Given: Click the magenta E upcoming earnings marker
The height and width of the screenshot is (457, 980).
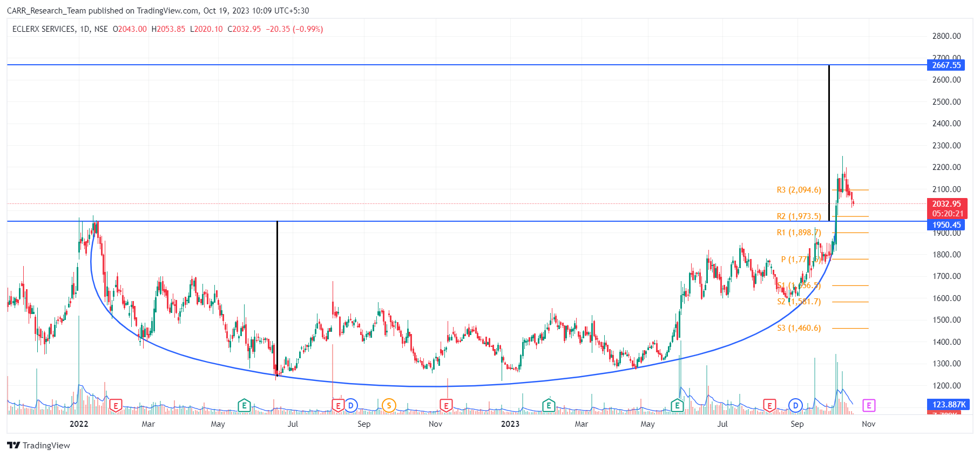Looking at the screenshot, I should pos(869,405).
